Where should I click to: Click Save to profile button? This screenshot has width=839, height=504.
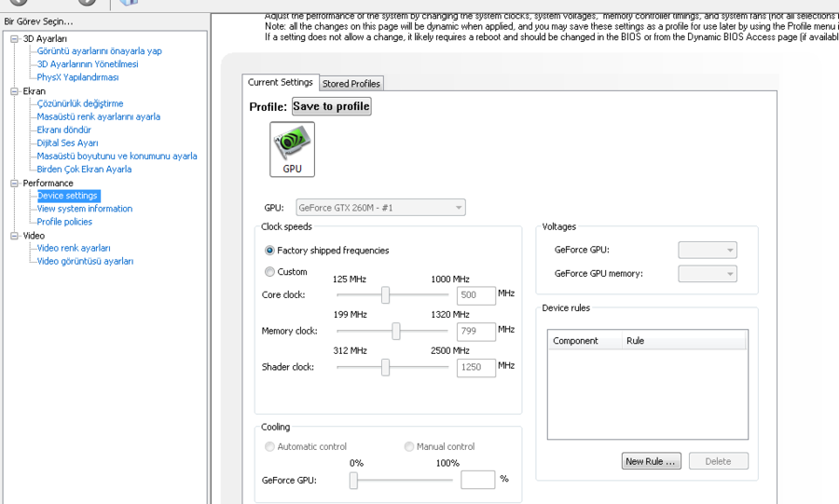[331, 106]
